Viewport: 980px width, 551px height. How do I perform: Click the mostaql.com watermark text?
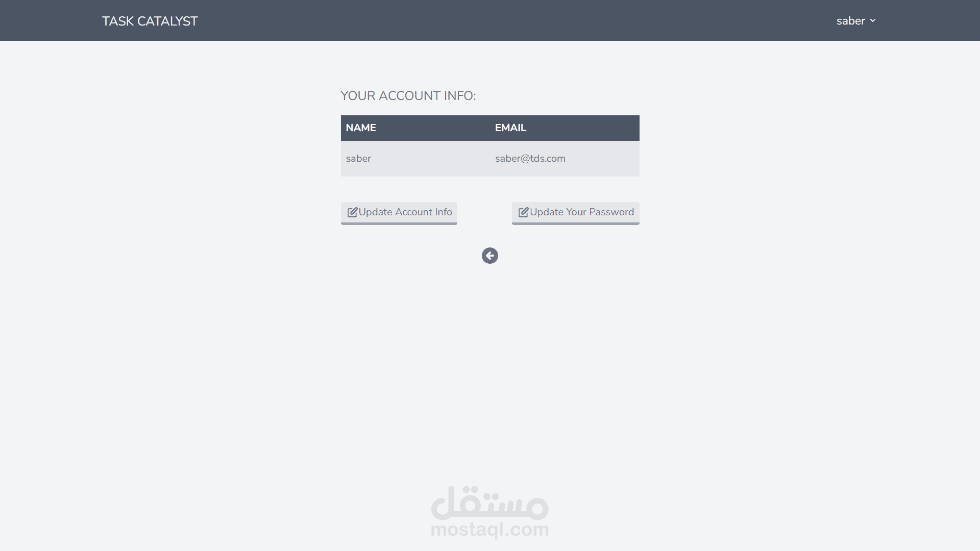(490, 530)
